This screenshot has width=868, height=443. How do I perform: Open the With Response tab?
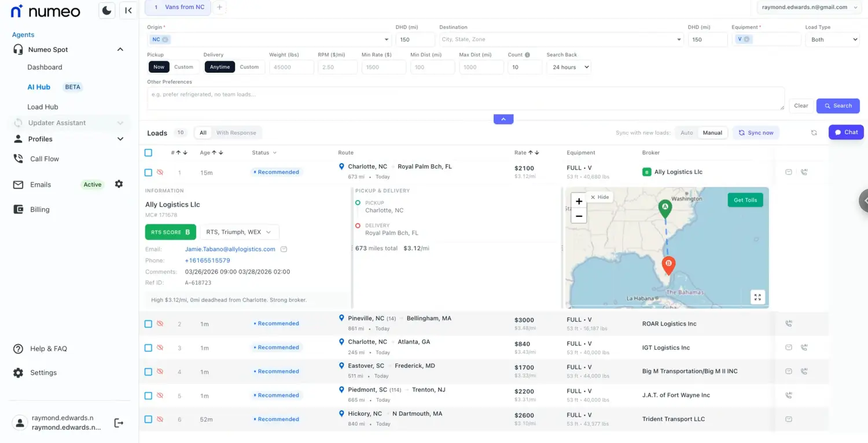(236, 133)
